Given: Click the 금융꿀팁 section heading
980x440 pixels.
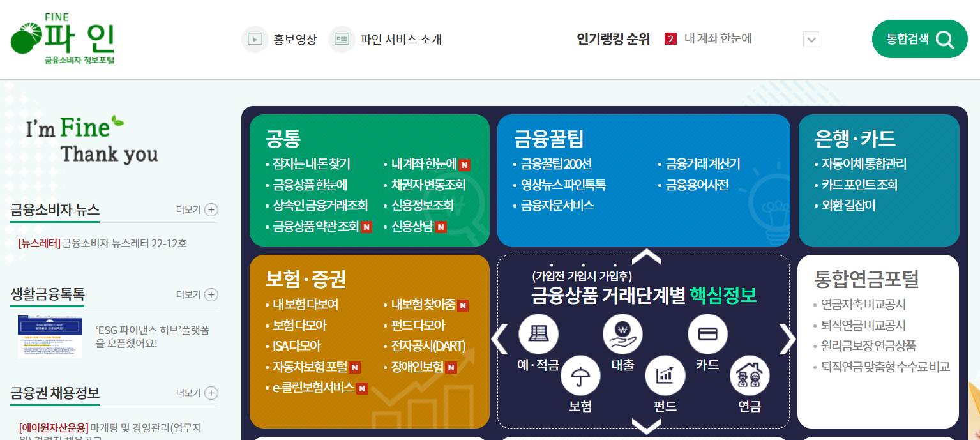Looking at the screenshot, I should tap(549, 139).
